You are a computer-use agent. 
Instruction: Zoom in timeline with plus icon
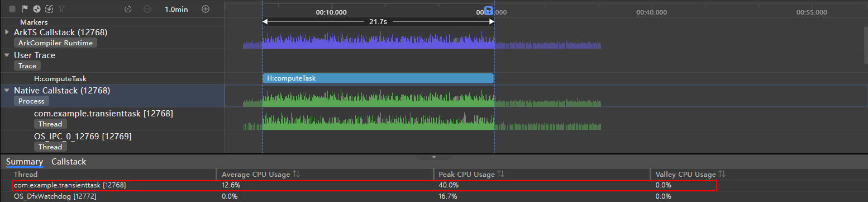206,9
